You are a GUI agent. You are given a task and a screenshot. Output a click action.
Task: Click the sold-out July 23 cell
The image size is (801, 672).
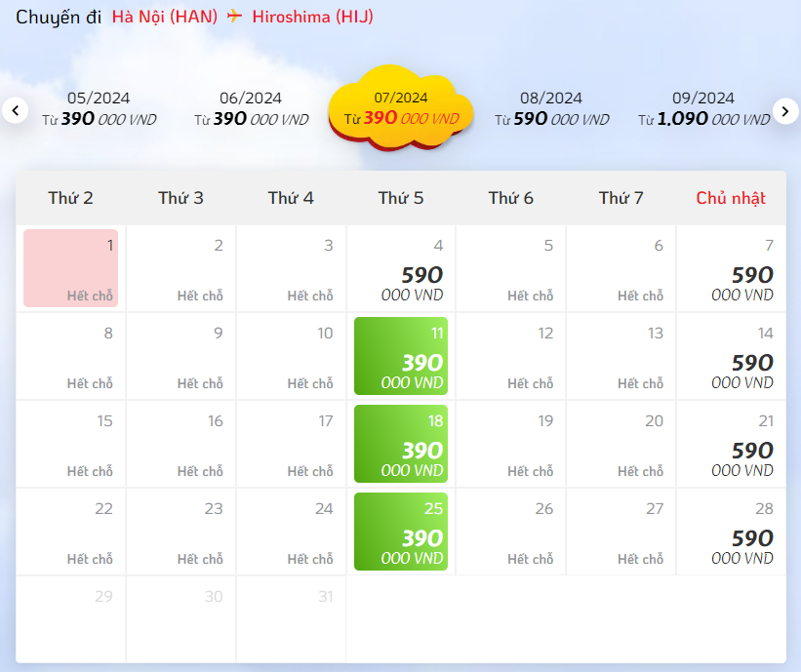tap(180, 532)
